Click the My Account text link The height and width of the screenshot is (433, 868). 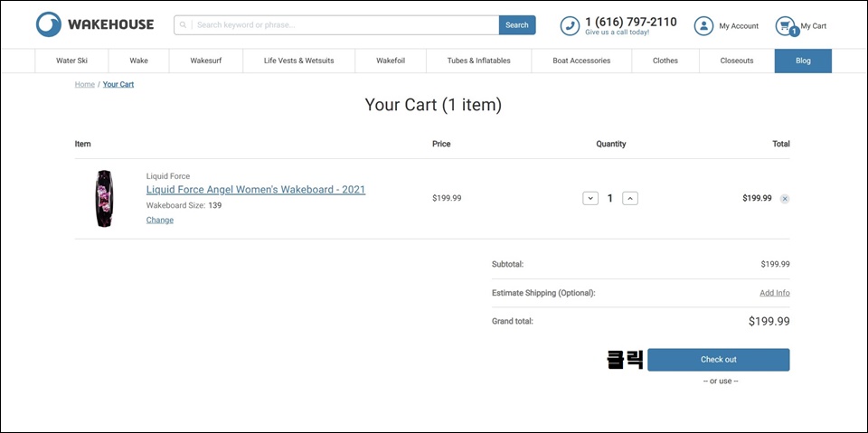tap(739, 26)
